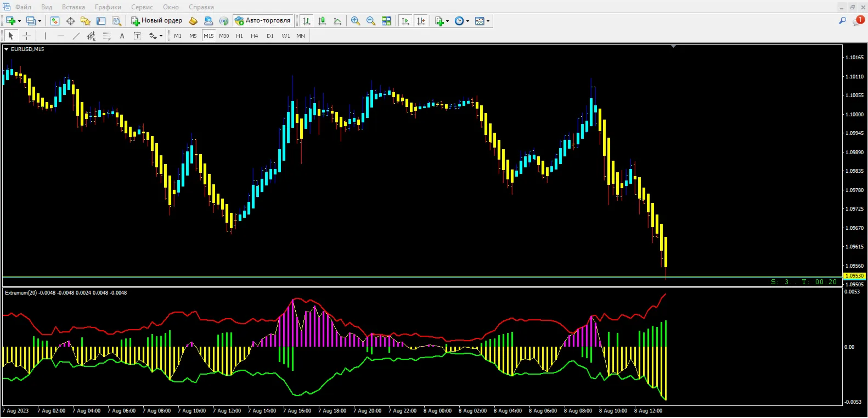This screenshot has width=868, height=418.
Task: Click the EURUSD,M15 chart title label
Action: coord(27,49)
